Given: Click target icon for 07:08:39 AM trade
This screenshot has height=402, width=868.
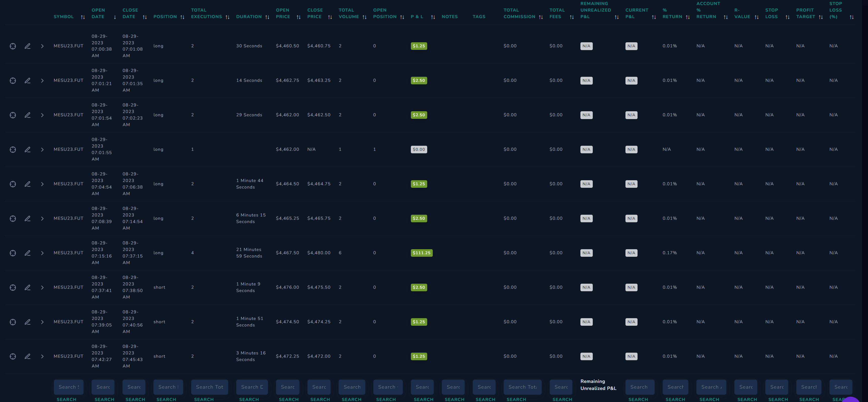Looking at the screenshot, I should (x=13, y=218).
